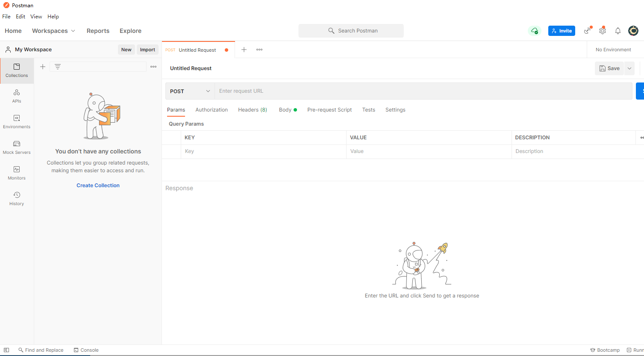Screen dimensions: 644x356
Task: Expand the Save button dropdown arrow
Action: click(x=629, y=68)
